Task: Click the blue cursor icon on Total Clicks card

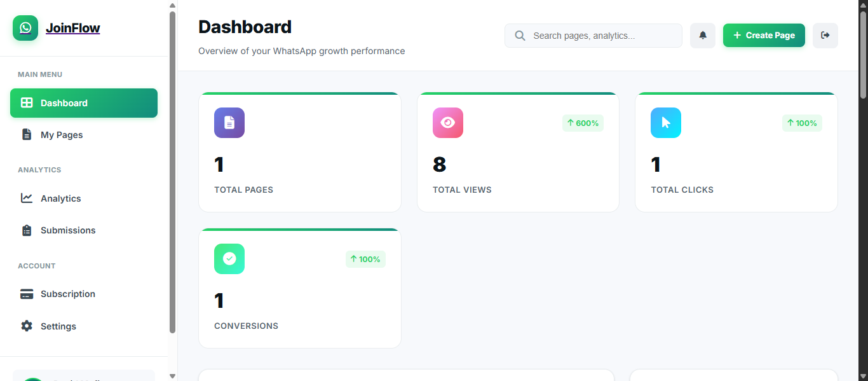Action: click(665, 122)
